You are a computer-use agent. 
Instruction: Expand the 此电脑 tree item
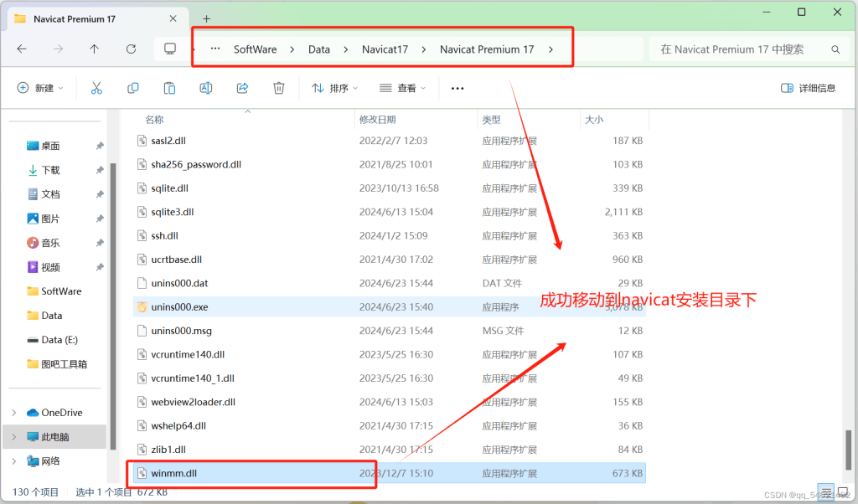coord(14,436)
